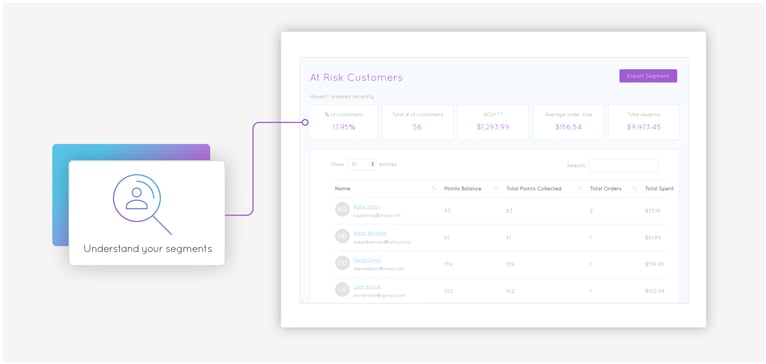Click Total Spent value $102.99
The width and height of the screenshot is (766, 364).
click(655, 291)
